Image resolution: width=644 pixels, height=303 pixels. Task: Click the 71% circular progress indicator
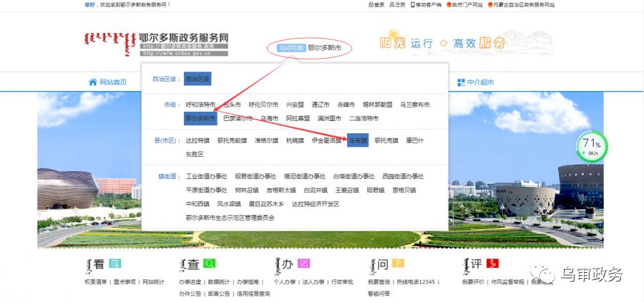pyautogui.click(x=591, y=147)
